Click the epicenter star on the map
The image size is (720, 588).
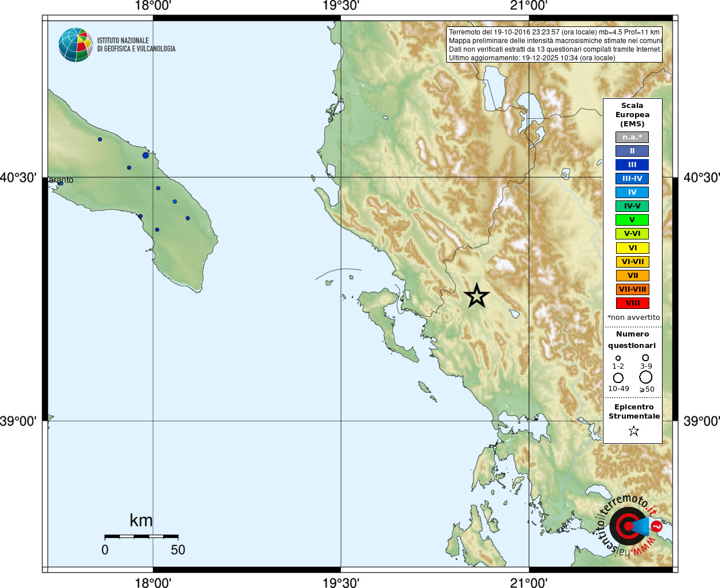477,296
